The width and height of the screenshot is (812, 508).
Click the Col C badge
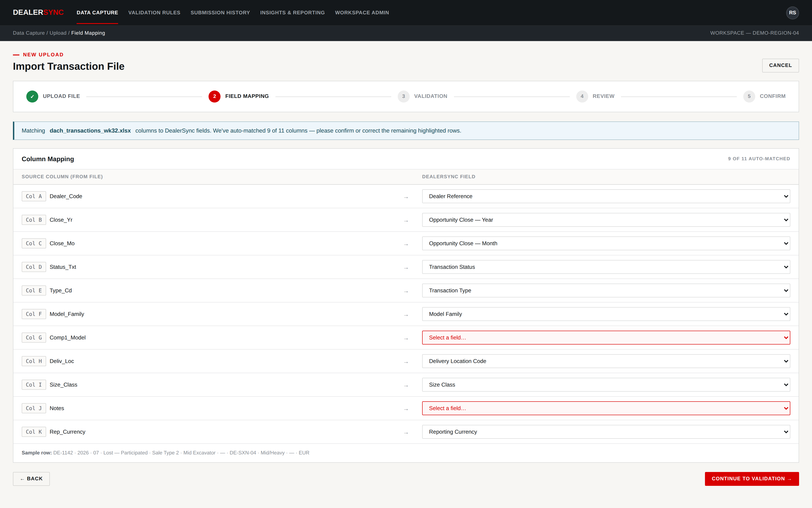34,243
